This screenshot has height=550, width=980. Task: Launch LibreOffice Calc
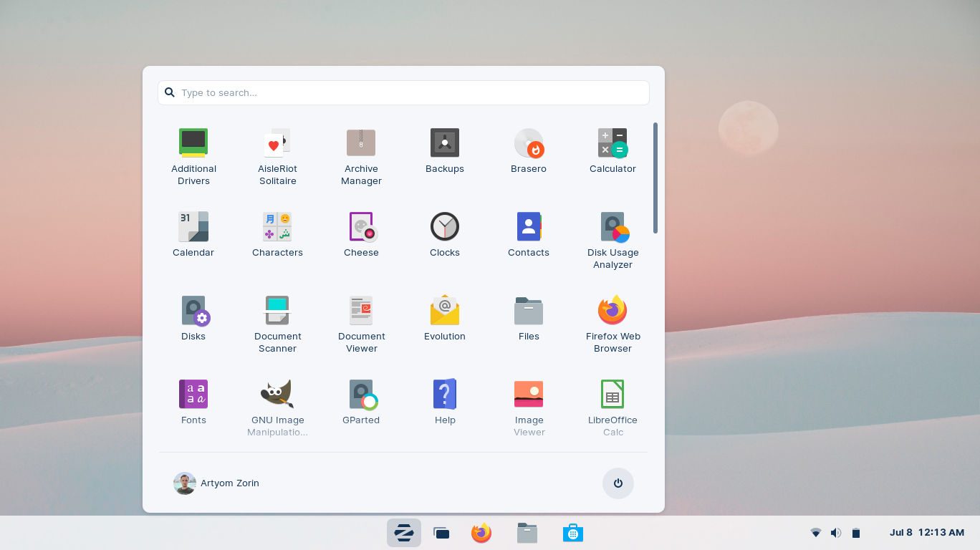point(612,408)
